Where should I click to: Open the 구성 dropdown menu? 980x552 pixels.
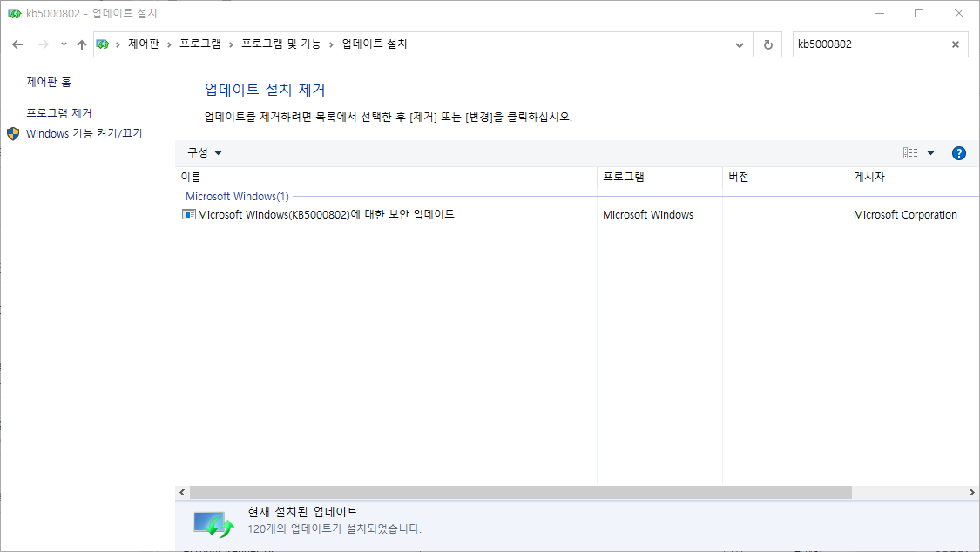coord(205,153)
